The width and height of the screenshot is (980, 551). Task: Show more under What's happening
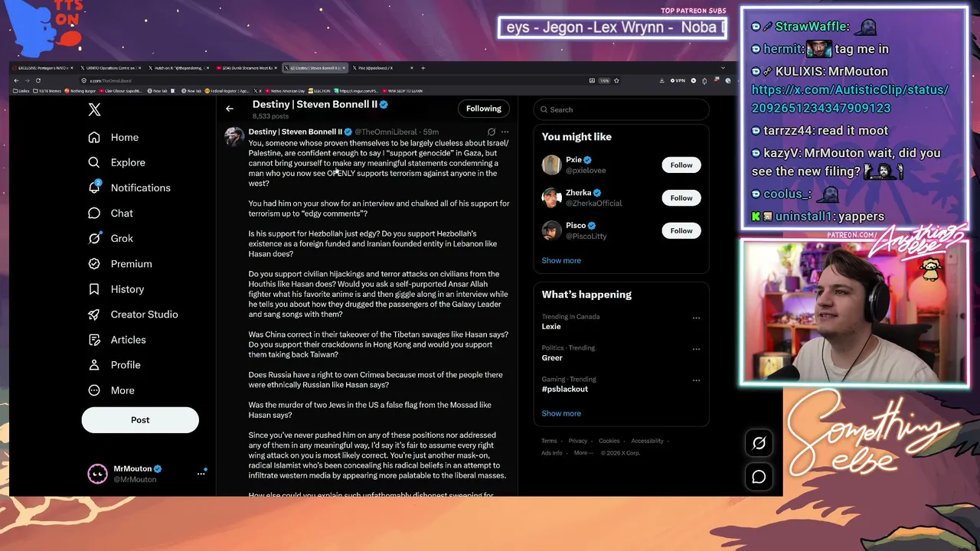pos(561,413)
